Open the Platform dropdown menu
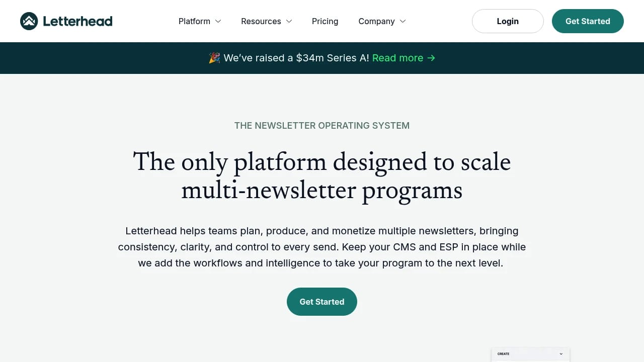The height and width of the screenshot is (362, 644). (x=200, y=21)
